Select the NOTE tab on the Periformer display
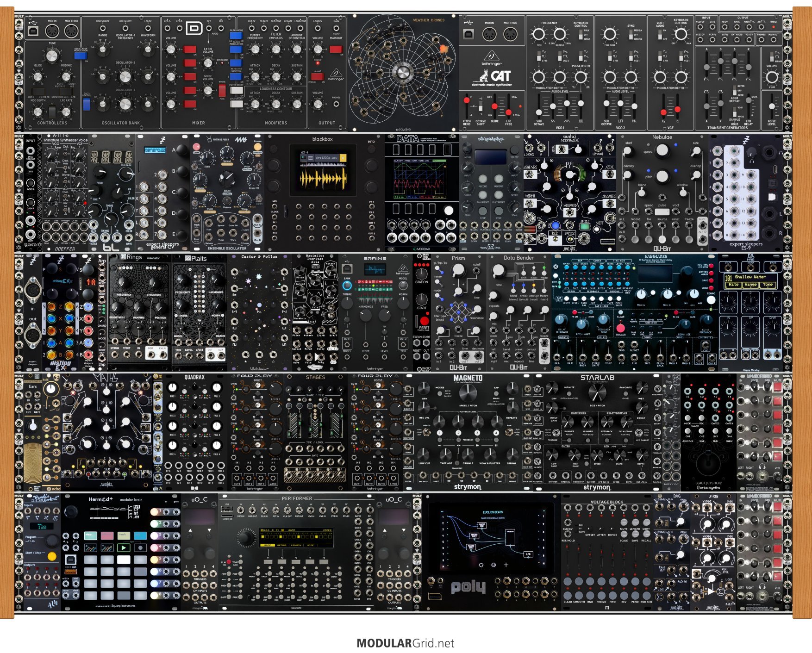This screenshot has height=653, width=812. [310, 545]
